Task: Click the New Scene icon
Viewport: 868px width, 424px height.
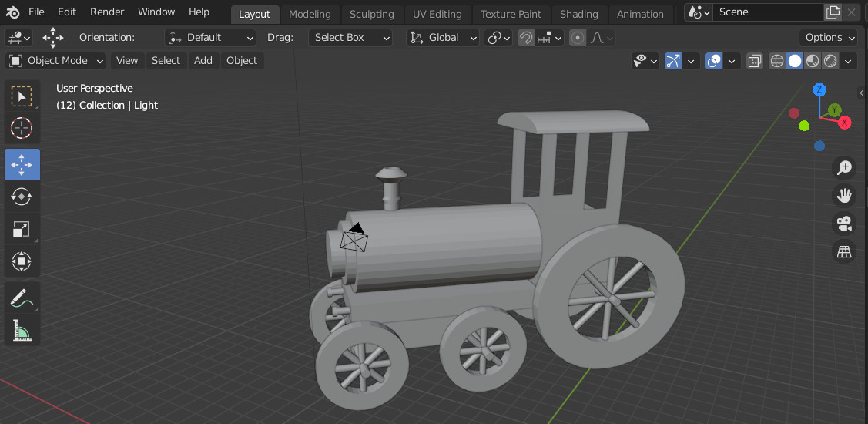Action: [832, 12]
